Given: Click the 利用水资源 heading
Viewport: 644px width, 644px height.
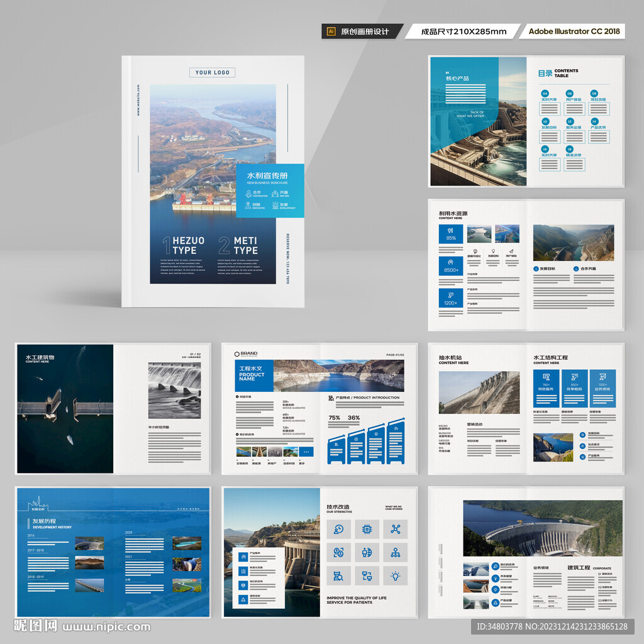Looking at the screenshot, I should tap(453, 213).
